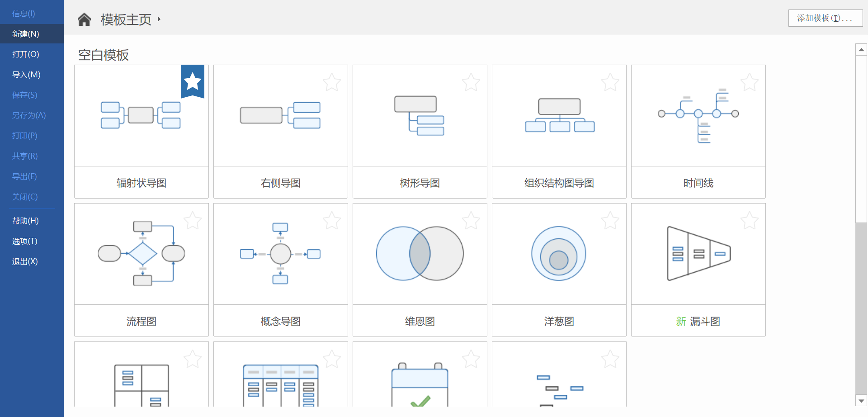Select the 右侧导图 template icon
The height and width of the screenshot is (417, 868).
(280, 115)
